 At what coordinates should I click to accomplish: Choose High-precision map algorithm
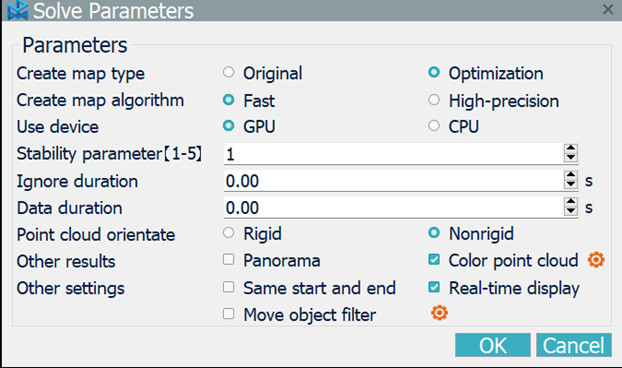point(434,100)
